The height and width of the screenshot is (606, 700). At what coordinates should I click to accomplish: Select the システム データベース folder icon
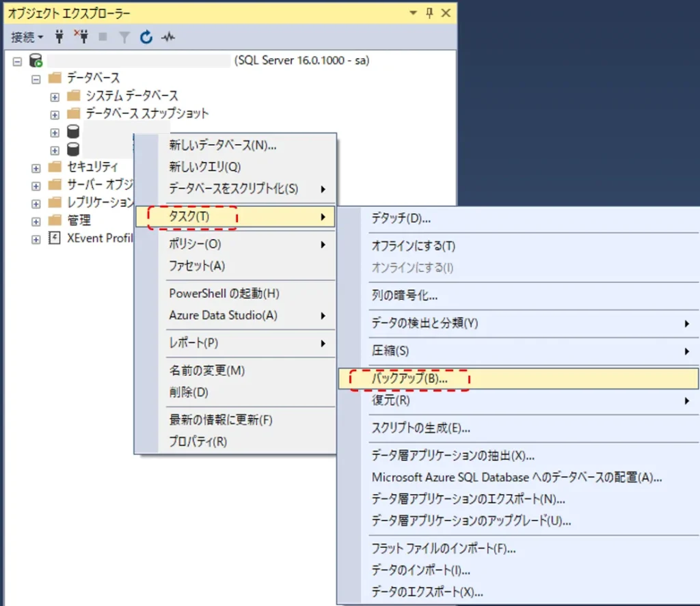[74, 96]
